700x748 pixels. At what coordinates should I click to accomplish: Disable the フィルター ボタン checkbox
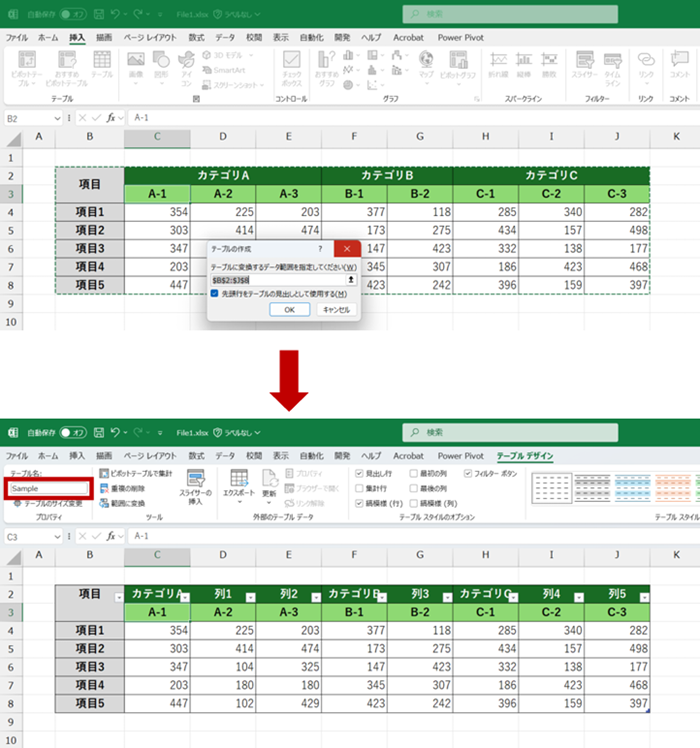467,472
